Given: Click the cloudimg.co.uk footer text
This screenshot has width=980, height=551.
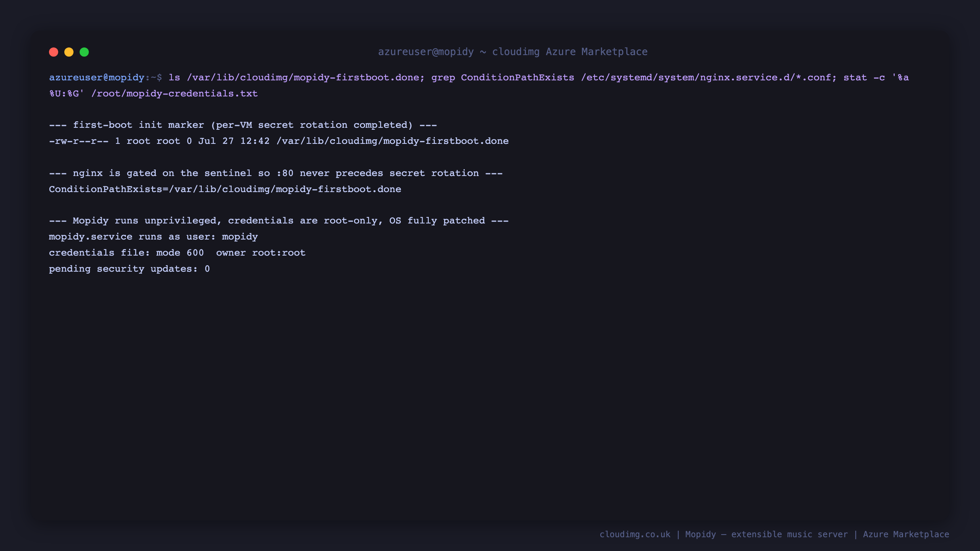Looking at the screenshot, I should point(635,535).
